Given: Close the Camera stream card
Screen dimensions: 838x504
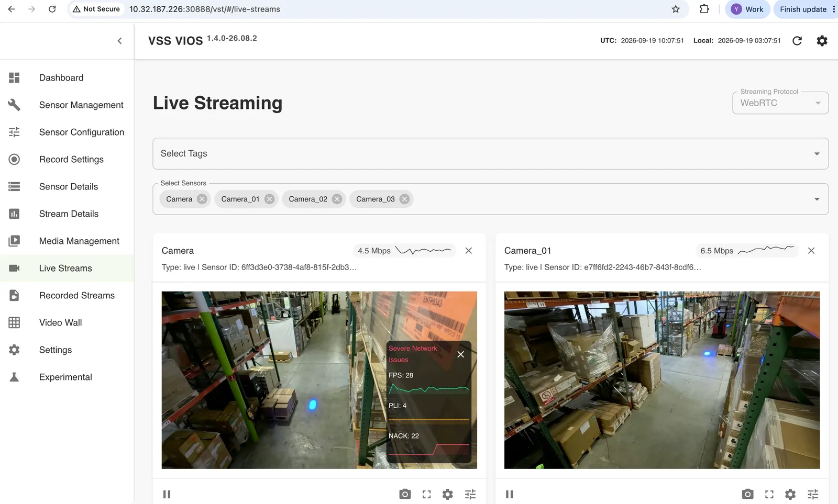Looking at the screenshot, I should 469,251.
